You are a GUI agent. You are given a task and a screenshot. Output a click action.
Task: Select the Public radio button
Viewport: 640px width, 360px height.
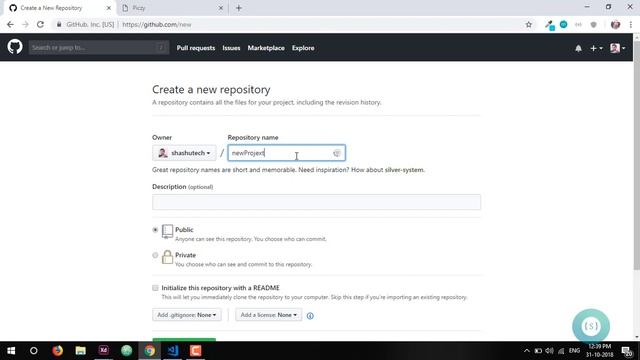[x=155, y=230]
